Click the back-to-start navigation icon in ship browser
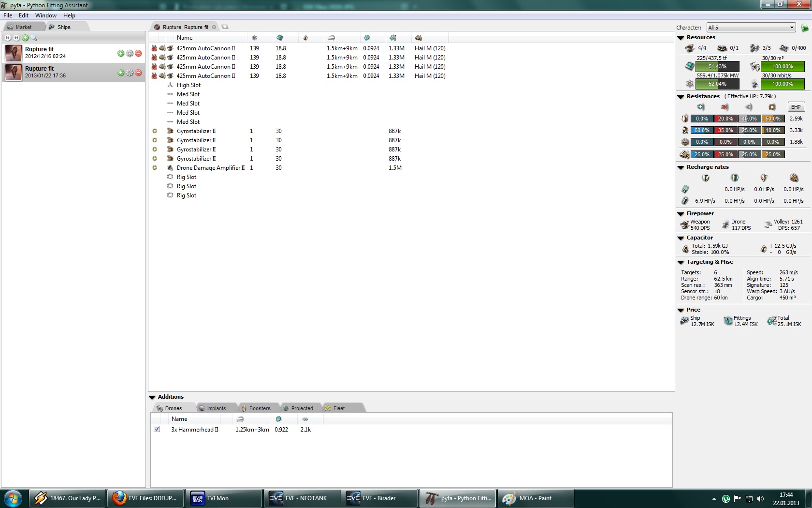Image resolution: width=812 pixels, height=508 pixels. coord(8,38)
